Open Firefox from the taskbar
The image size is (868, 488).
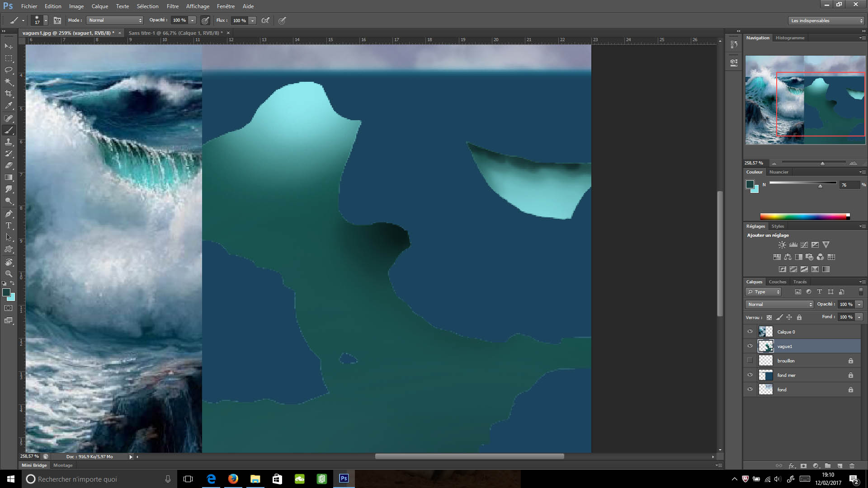233,479
